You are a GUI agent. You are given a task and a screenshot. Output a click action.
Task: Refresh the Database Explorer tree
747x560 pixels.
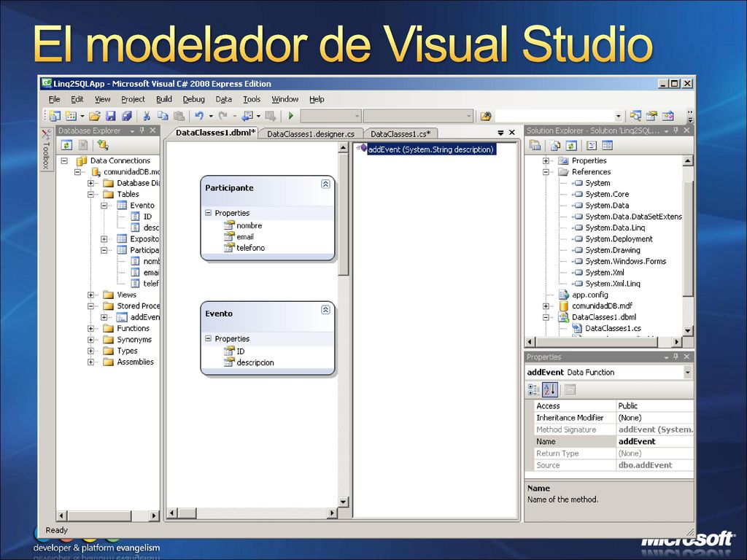coord(66,145)
